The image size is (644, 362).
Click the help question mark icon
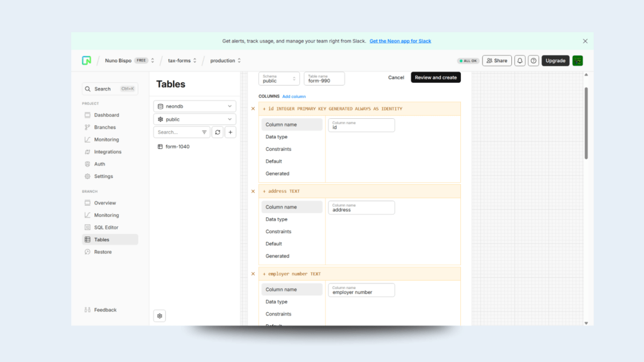coord(533,61)
